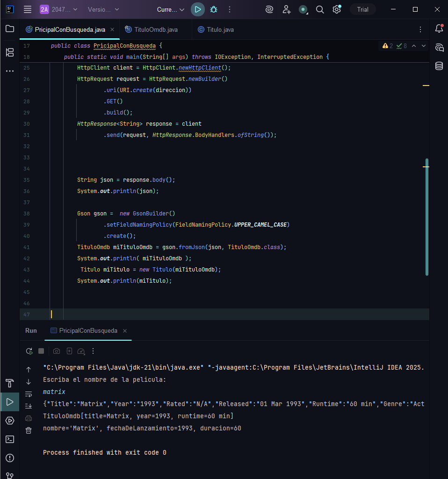Open Run toolbar more options
448x479 pixels.
tap(93, 351)
